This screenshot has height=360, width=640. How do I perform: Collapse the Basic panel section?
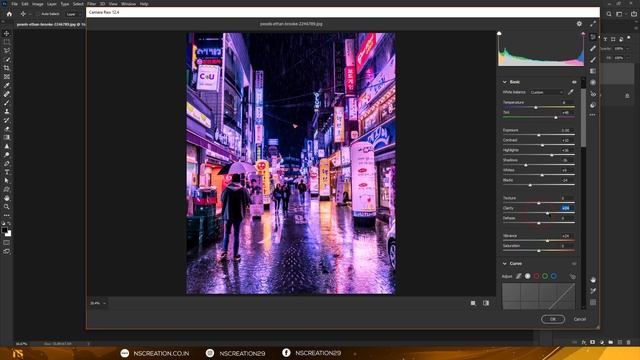pos(504,82)
